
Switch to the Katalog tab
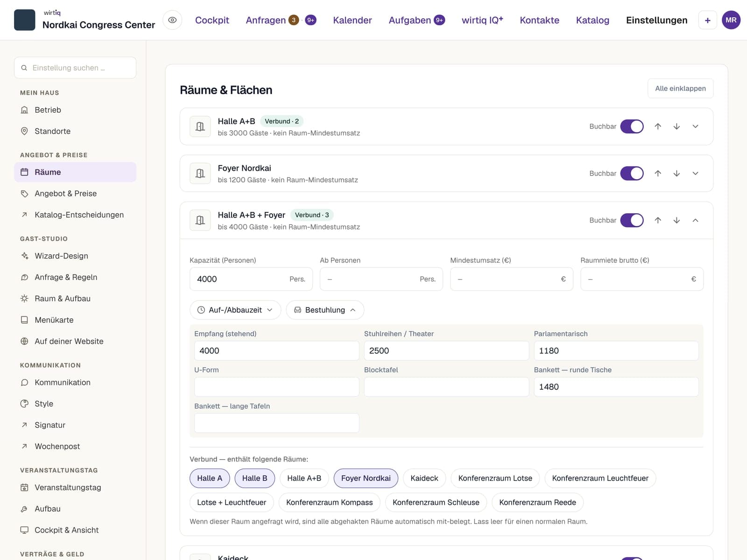tap(592, 20)
